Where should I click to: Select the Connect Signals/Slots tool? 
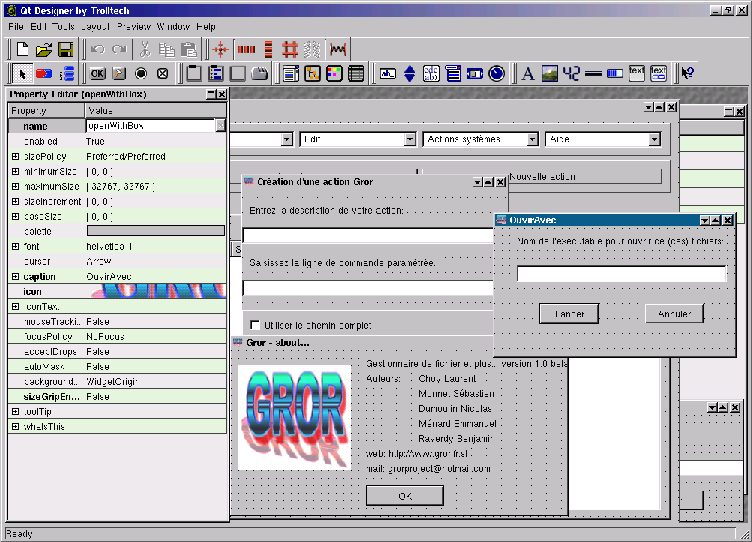pos(44,73)
